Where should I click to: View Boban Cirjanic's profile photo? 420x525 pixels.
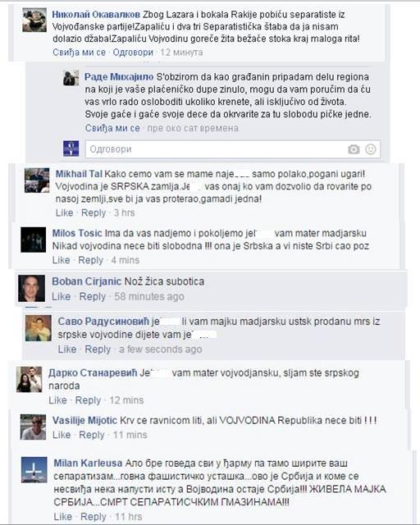[31, 288]
